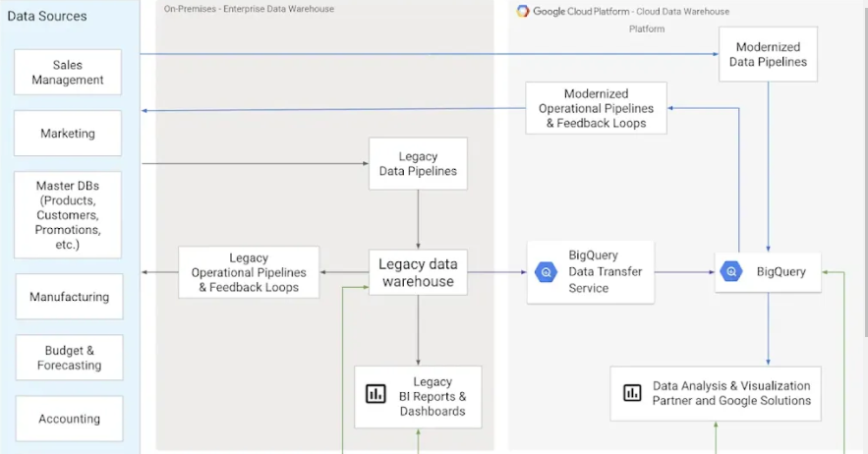Click the Legacy Data Pipelines node
This screenshot has height=454, width=868.
[x=418, y=164]
